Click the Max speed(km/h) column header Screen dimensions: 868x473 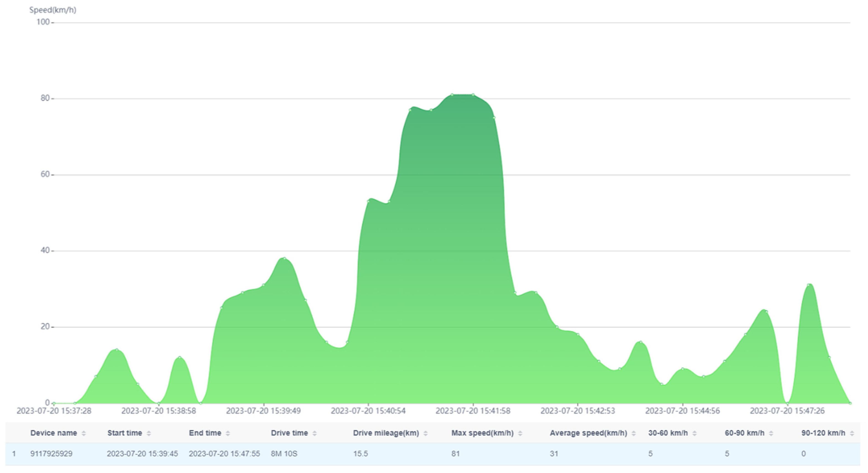pyautogui.click(x=482, y=433)
